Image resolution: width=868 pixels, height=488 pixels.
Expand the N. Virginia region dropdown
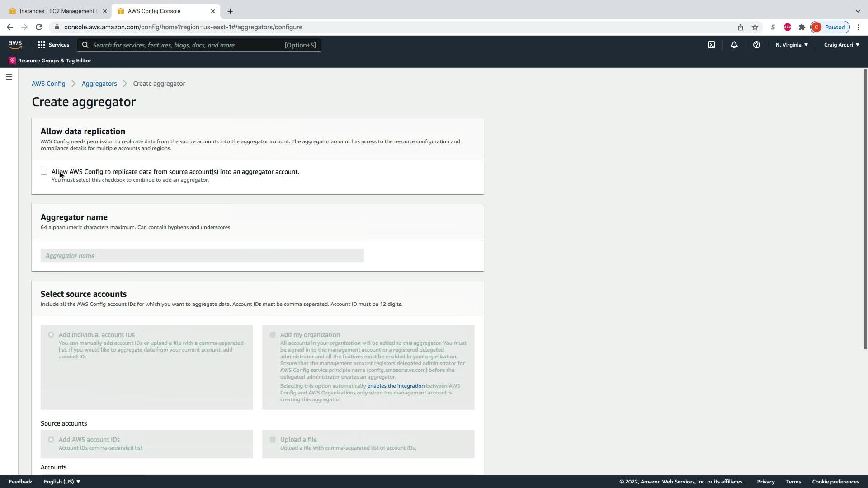click(792, 45)
